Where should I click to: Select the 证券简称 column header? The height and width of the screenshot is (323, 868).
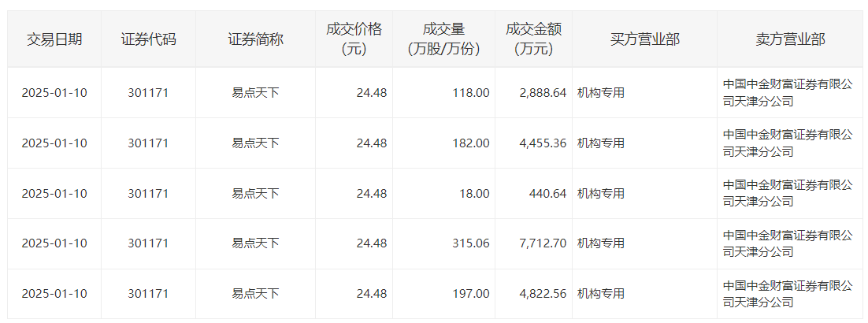click(255, 39)
